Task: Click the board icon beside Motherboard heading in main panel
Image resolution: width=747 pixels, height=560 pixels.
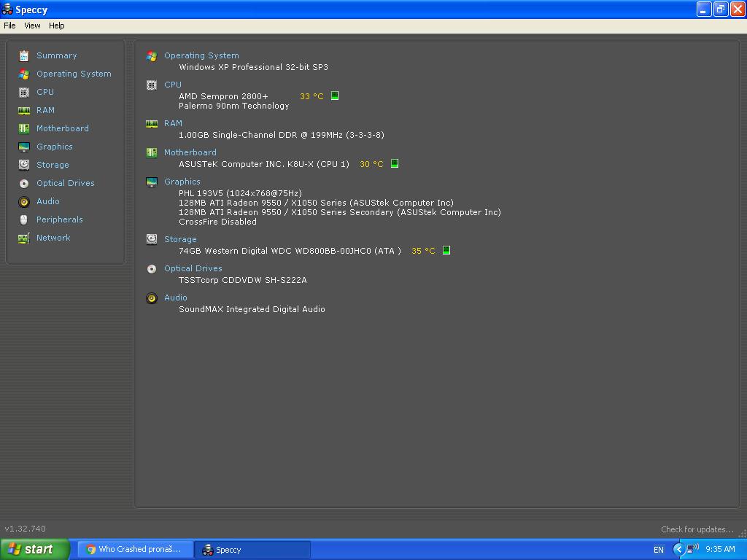Action: tap(152, 152)
